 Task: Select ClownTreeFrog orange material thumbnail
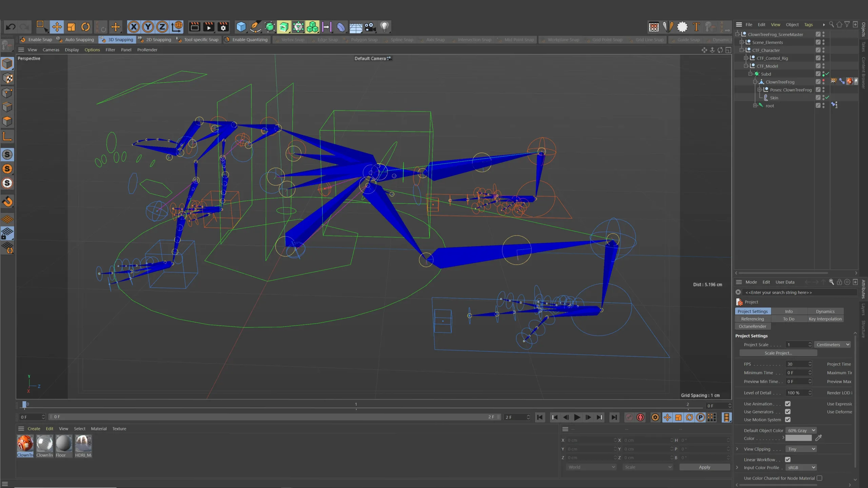pos(25,446)
